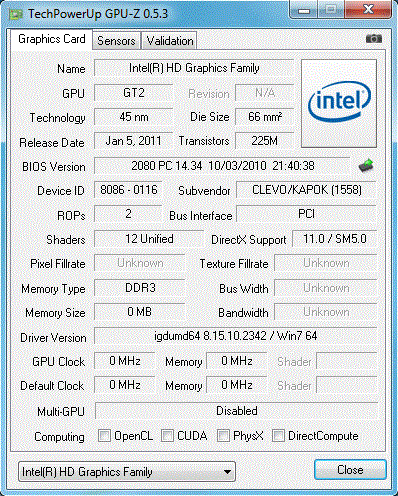The height and width of the screenshot is (496, 398).
Task: Click the BIOS Version field 2080 PC 14.34
Action: click(x=222, y=166)
